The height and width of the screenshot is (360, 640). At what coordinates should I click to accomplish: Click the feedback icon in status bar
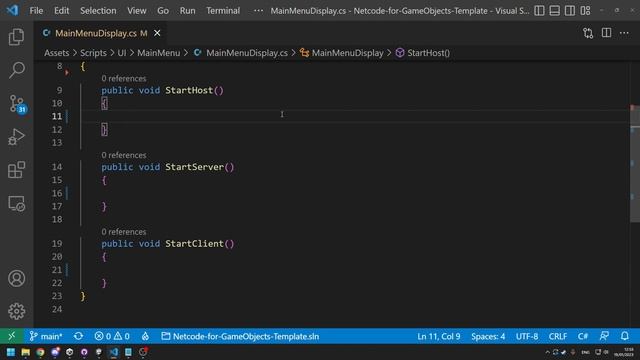[x=604, y=336]
